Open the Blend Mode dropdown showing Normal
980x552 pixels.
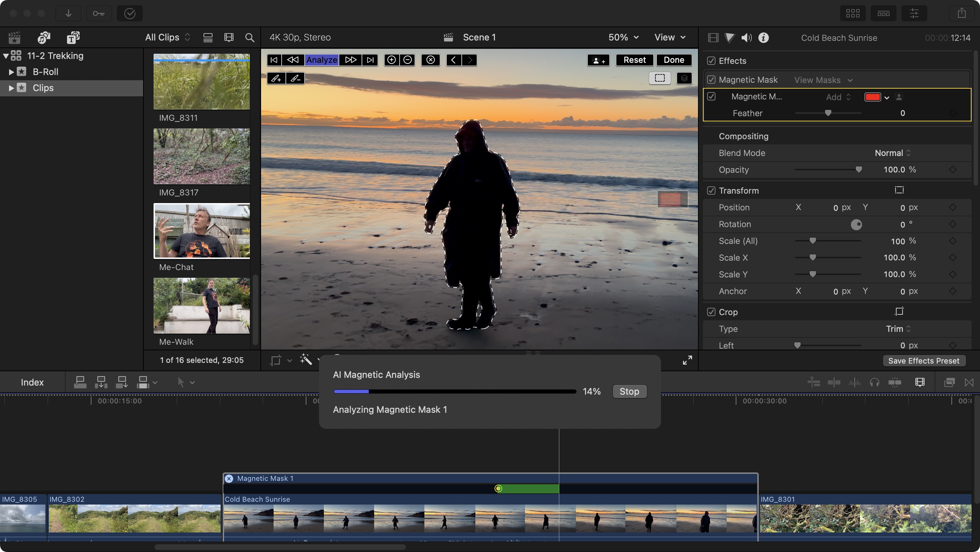(892, 152)
